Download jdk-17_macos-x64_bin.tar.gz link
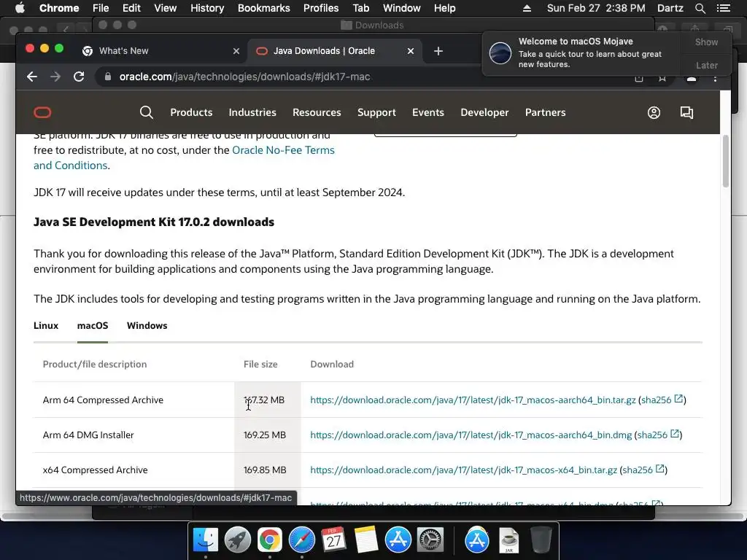747x560 pixels. click(463, 470)
